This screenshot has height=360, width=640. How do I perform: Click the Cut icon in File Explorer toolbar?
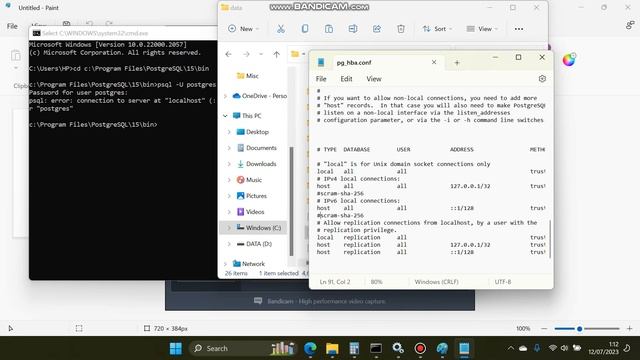coord(280,29)
